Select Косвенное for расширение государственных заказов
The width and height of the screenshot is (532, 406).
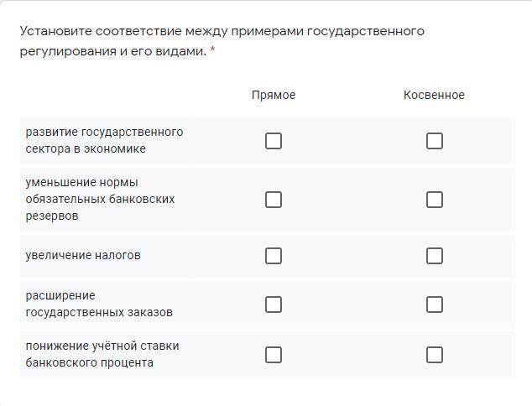[x=435, y=304]
